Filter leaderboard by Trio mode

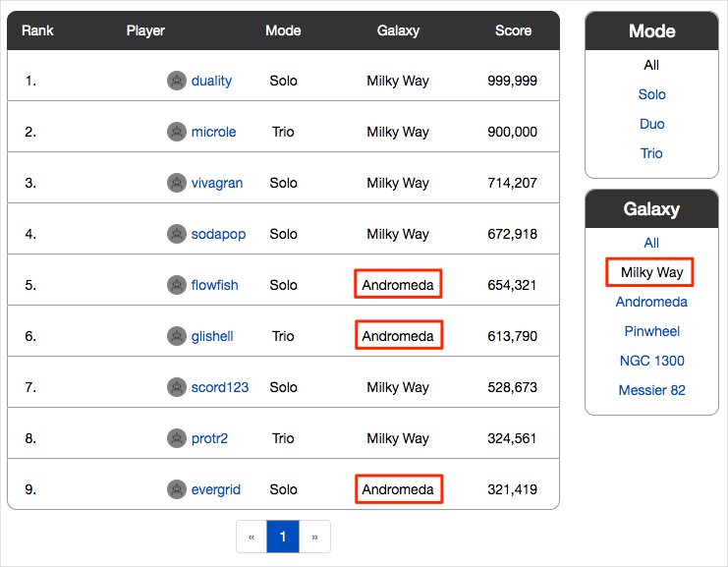651,153
